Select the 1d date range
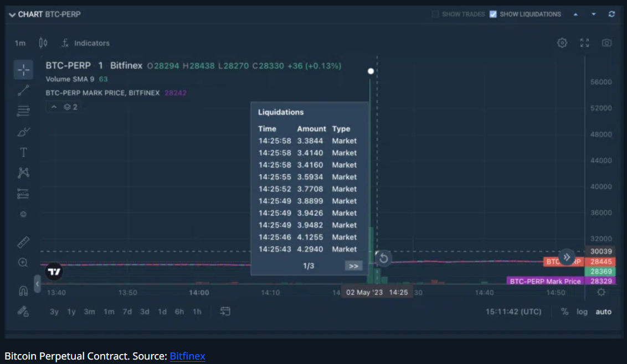Screen dimensions: 627x364 tap(162, 311)
